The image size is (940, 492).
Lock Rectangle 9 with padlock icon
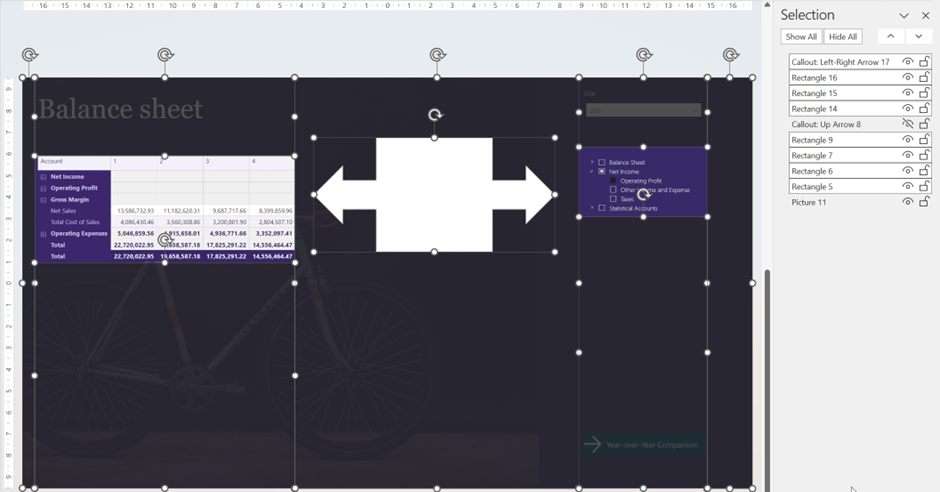coord(924,139)
